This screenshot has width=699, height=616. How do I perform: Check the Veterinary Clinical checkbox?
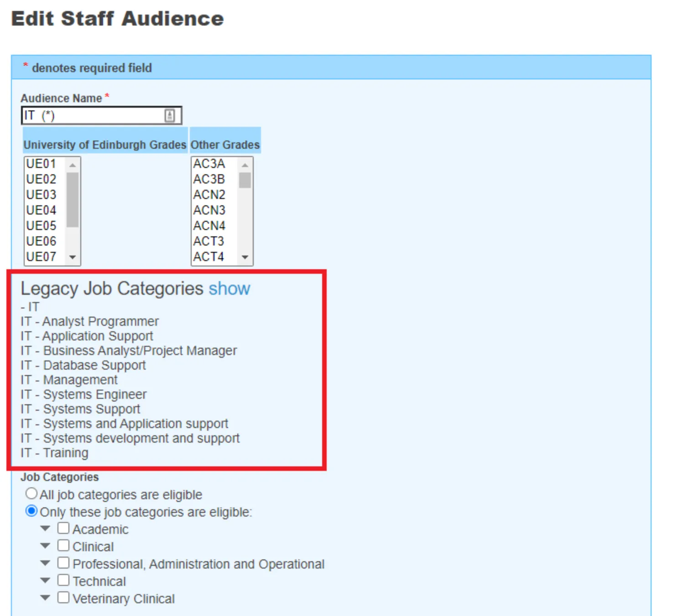[x=63, y=598]
